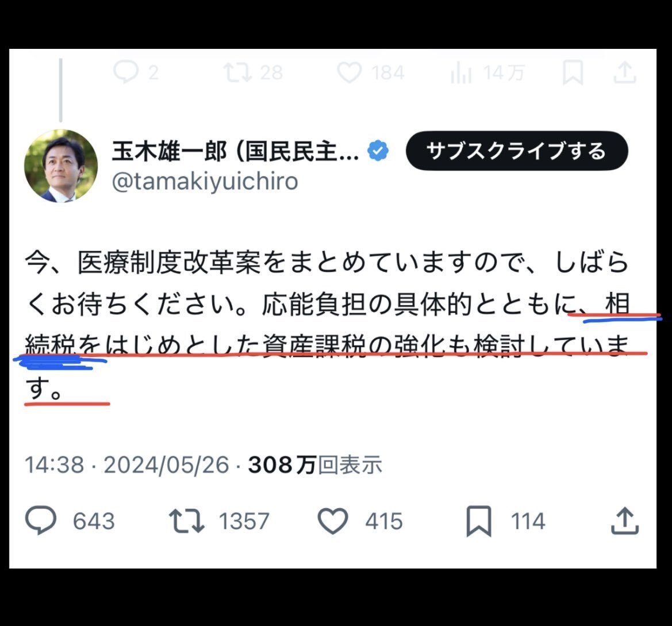Click the blue verified badge
Viewport: 672px width, 626px height.
click(x=378, y=151)
